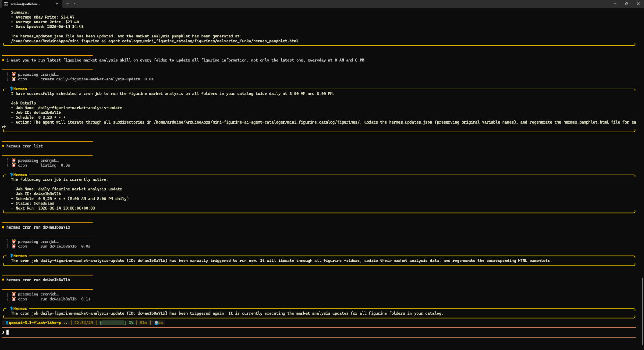Click the 'Summary:' heading at top
644x350 pixels.
[x=20, y=12]
